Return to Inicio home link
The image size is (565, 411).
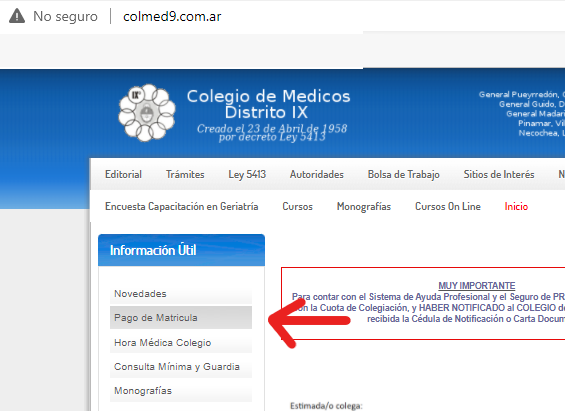click(516, 206)
